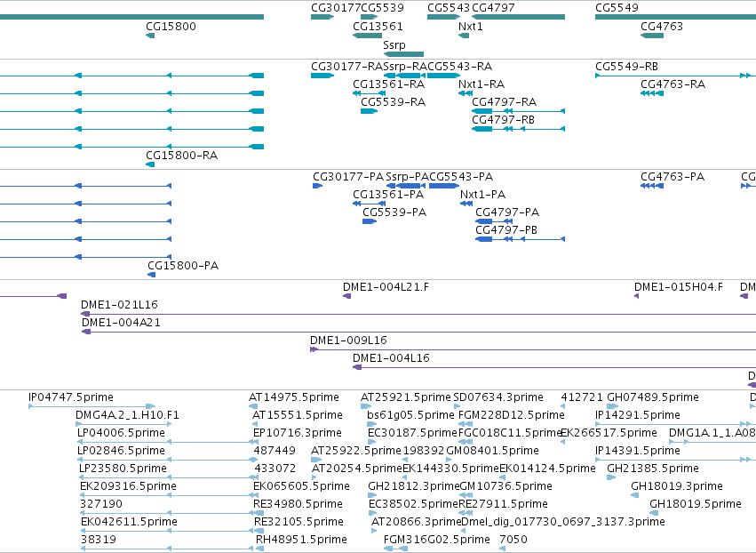
Task: Open the LP04006.5prime EST label
Action: point(121,433)
